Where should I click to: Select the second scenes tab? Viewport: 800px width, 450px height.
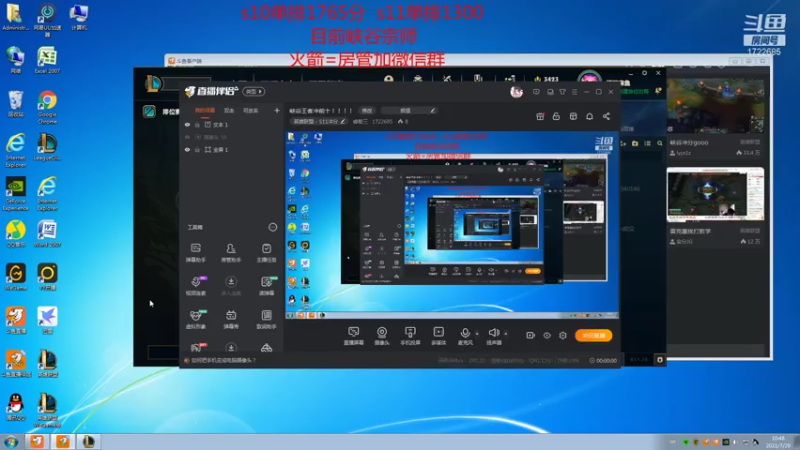[x=229, y=110]
